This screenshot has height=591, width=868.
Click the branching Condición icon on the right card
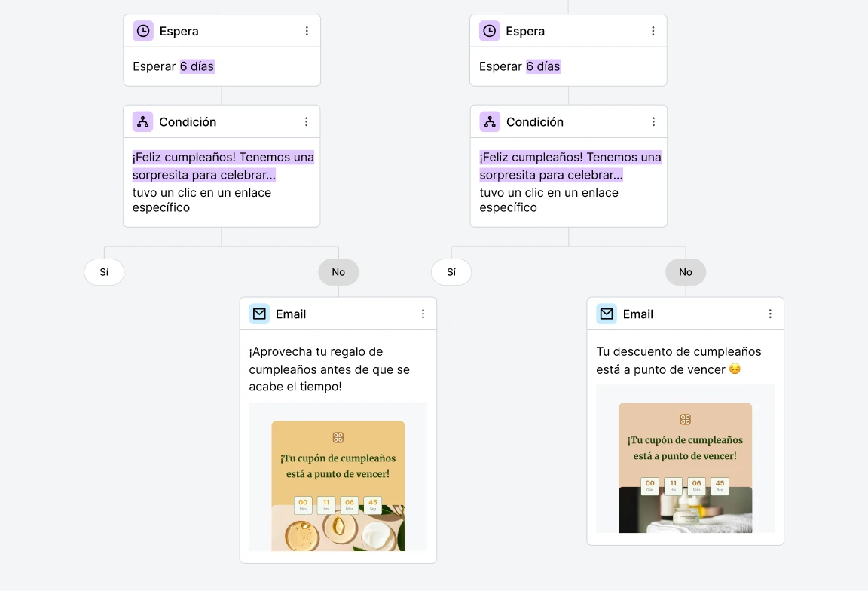tap(490, 121)
